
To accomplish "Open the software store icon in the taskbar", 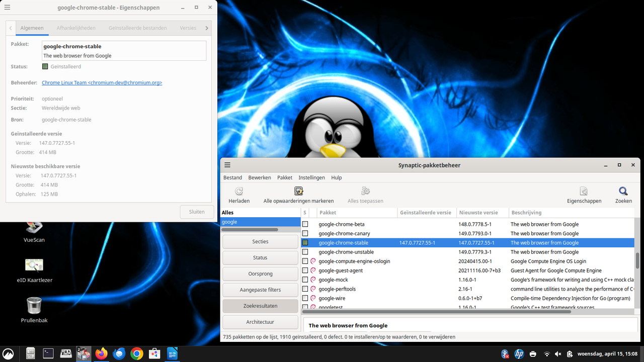I will tap(154, 354).
